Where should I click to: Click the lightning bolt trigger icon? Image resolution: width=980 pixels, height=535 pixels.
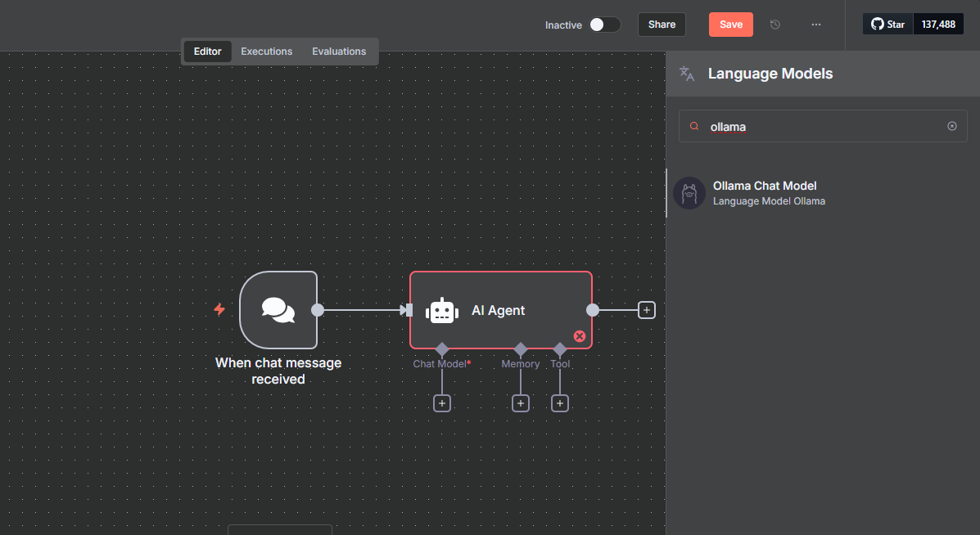219,309
